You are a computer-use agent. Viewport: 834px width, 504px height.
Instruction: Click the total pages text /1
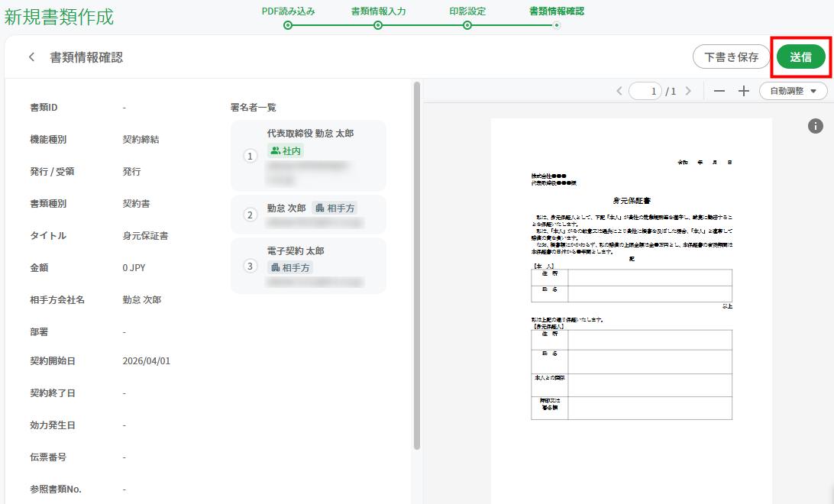coord(671,92)
